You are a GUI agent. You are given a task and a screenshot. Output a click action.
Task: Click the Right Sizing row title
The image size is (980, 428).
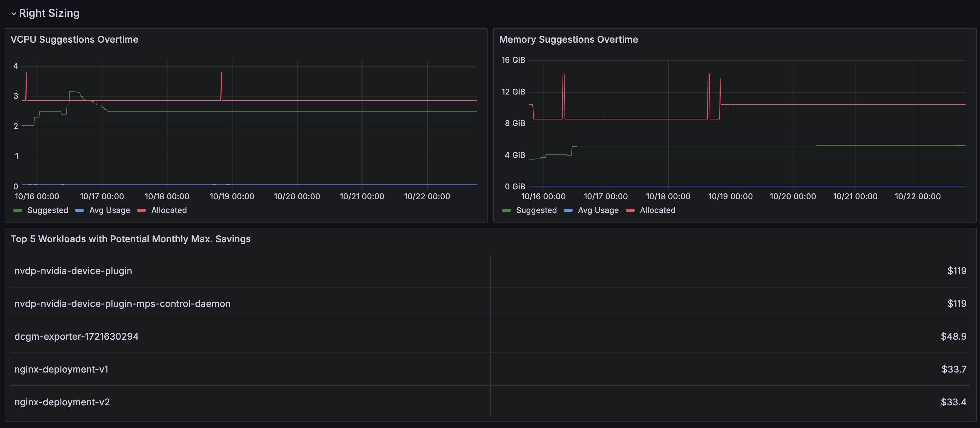(49, 13)
